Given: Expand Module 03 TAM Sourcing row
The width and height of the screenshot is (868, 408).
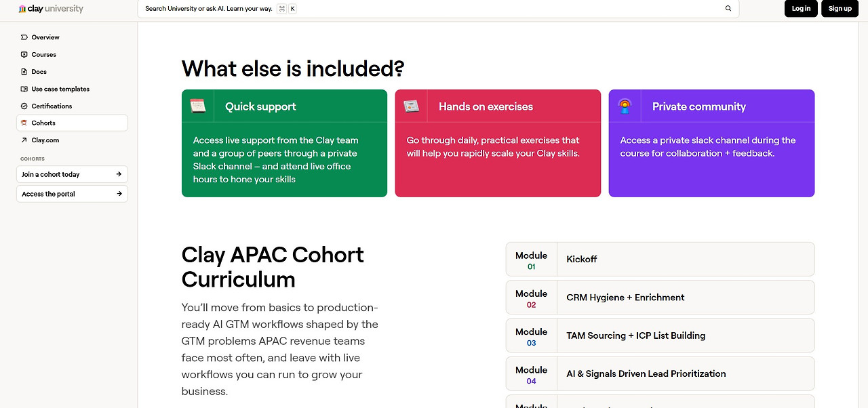Looking at the screenshot, I should click(x=660, y=335).
